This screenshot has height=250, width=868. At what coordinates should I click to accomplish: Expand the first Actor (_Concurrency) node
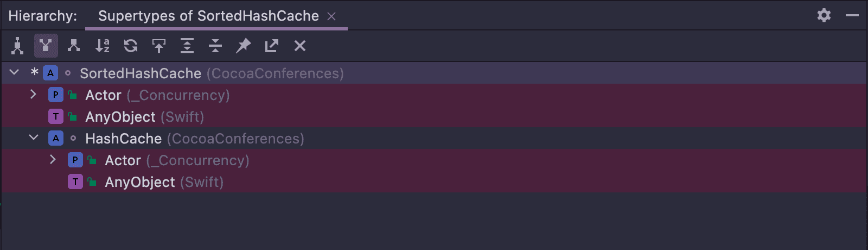point(34,95)
